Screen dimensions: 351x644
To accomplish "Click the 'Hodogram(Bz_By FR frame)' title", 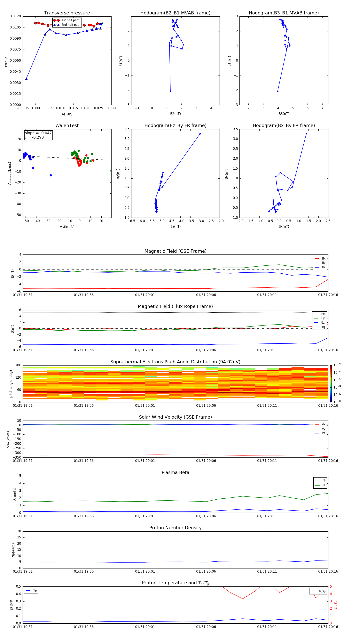I will (175, 125).
